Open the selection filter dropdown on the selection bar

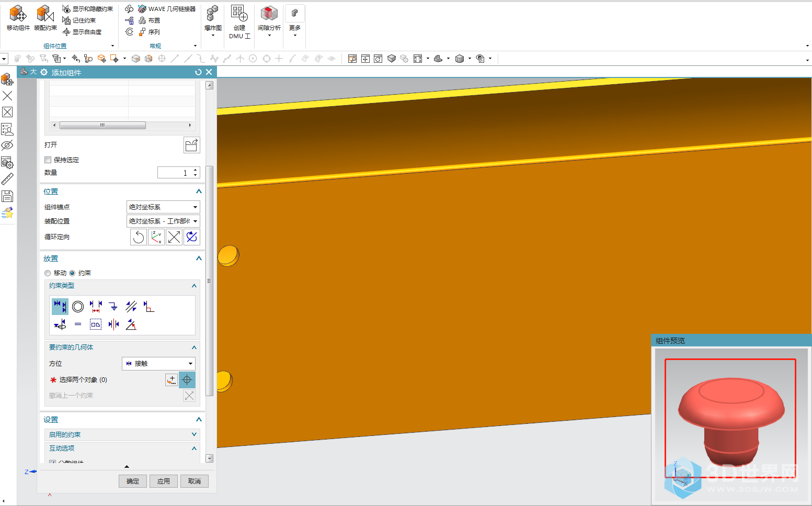click(x=4, y=59)
